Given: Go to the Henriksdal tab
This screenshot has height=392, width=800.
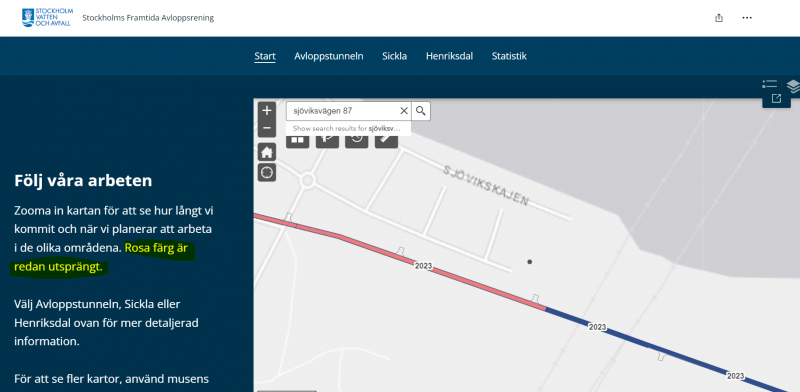Looking at the screenshot, I should point(449,56).
